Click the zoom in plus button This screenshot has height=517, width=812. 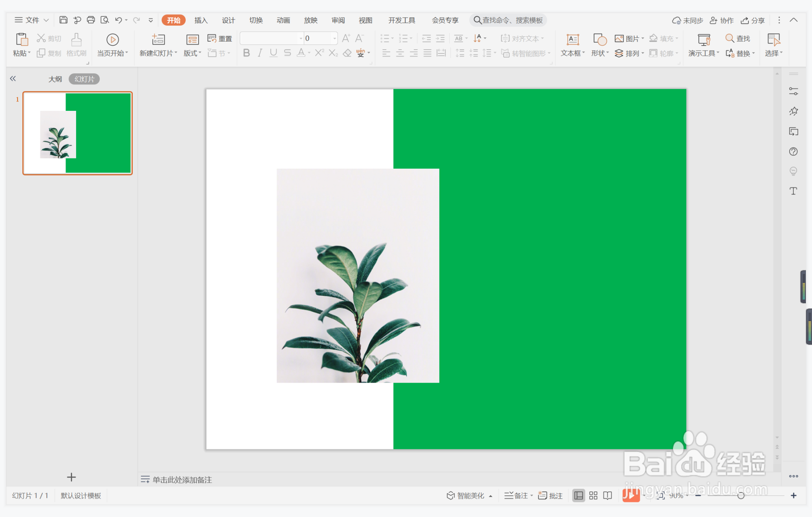point(793,495)
